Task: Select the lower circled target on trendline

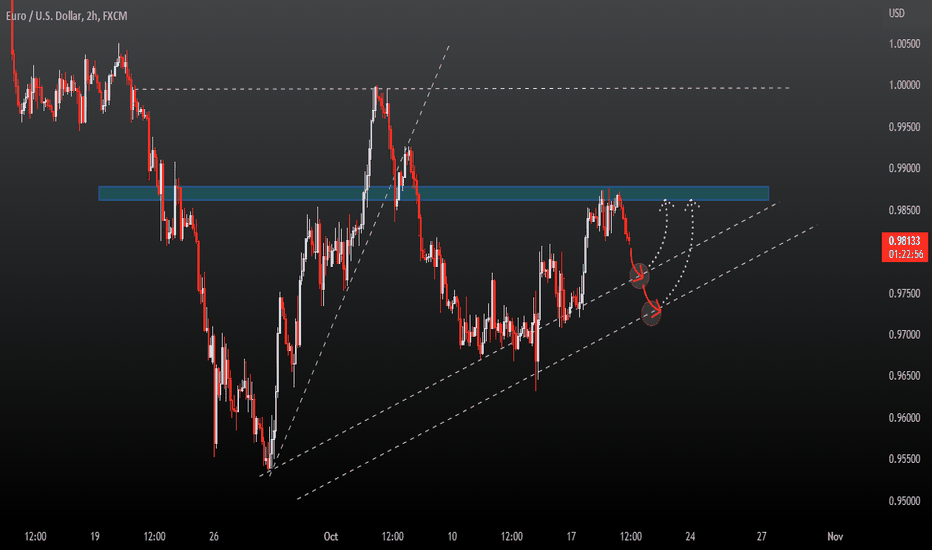Action: [x=651, y=313]
